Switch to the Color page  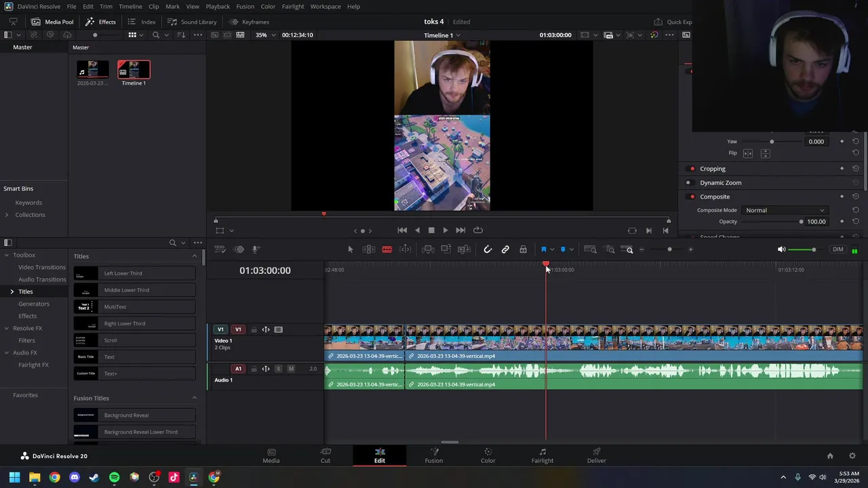click(x=488, y=455)
